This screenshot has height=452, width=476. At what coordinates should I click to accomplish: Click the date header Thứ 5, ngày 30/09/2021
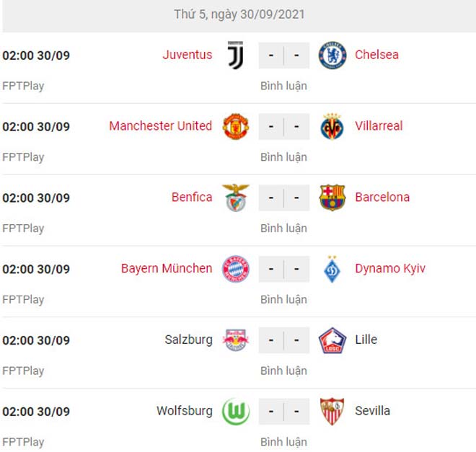239,14
